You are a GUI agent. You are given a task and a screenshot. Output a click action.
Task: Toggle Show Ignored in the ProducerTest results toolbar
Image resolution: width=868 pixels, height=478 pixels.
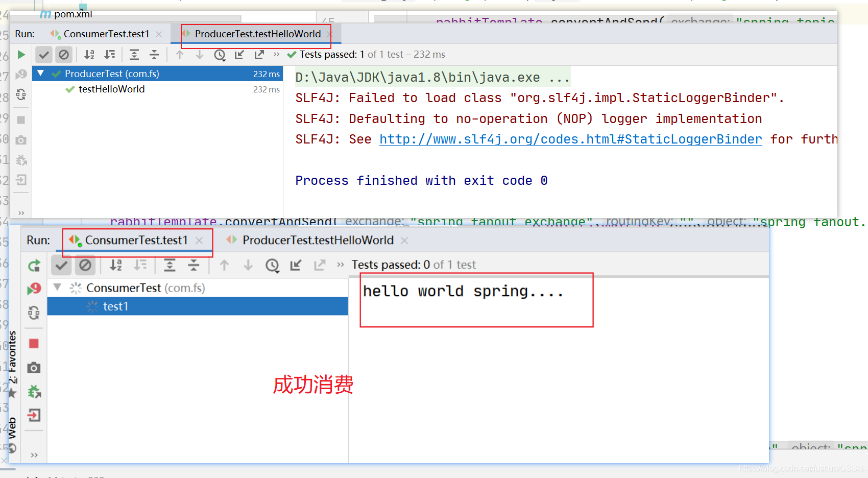pos(64,55)
